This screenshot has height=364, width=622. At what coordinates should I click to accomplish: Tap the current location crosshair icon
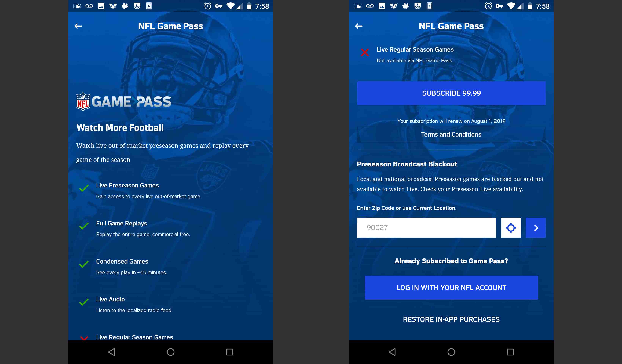point(511,227)
